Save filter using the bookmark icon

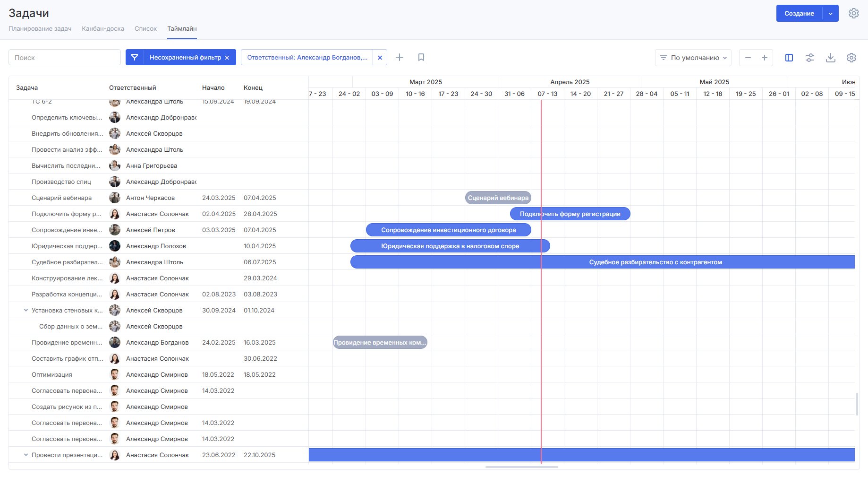click(x=421, y=57)
